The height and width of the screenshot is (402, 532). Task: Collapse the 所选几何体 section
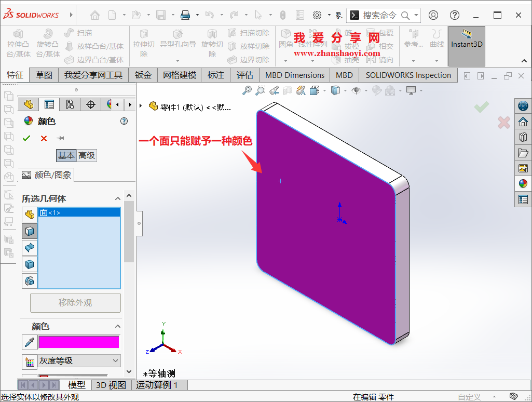coord(117,198)
